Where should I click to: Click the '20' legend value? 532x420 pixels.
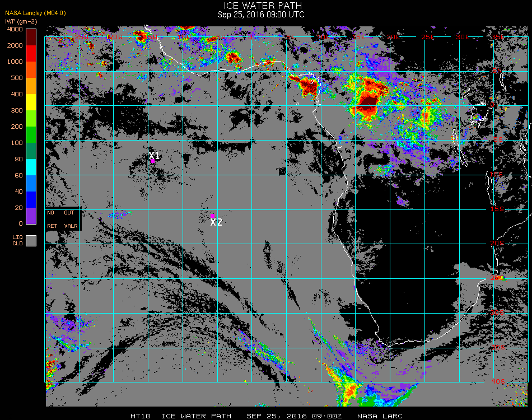pos(18,208)
